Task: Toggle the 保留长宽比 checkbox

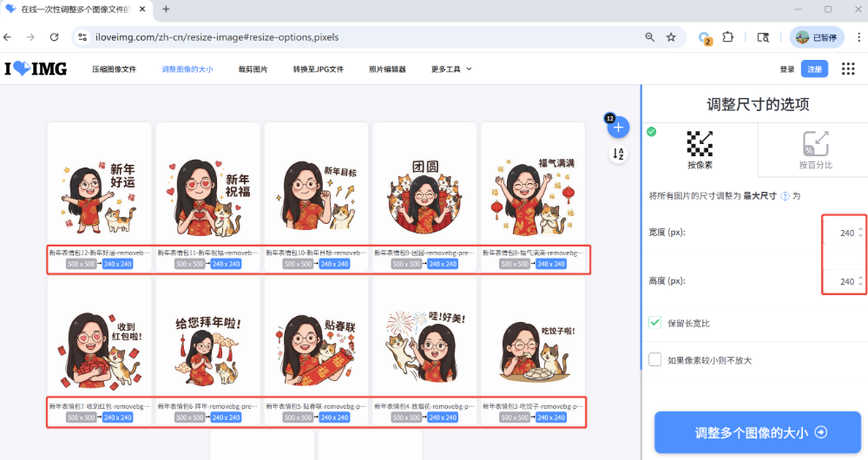Action: coord(655,323)
